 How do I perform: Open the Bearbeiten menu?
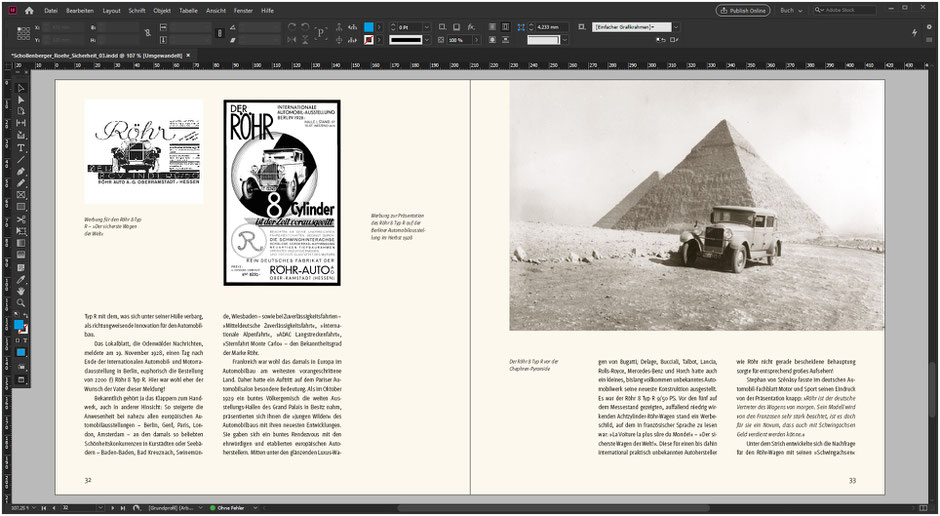click(x=80, y=10)
